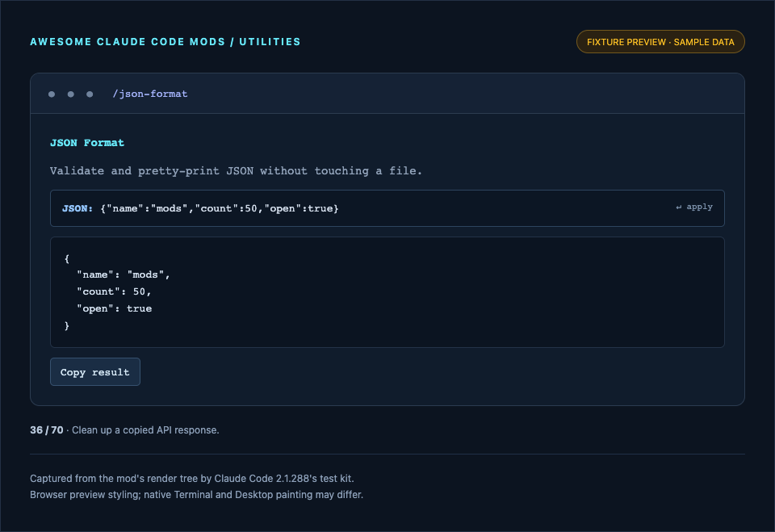Click the apply hint in JSON input
This screenshot has height=532, width=775.
click(x=694, y=207)
